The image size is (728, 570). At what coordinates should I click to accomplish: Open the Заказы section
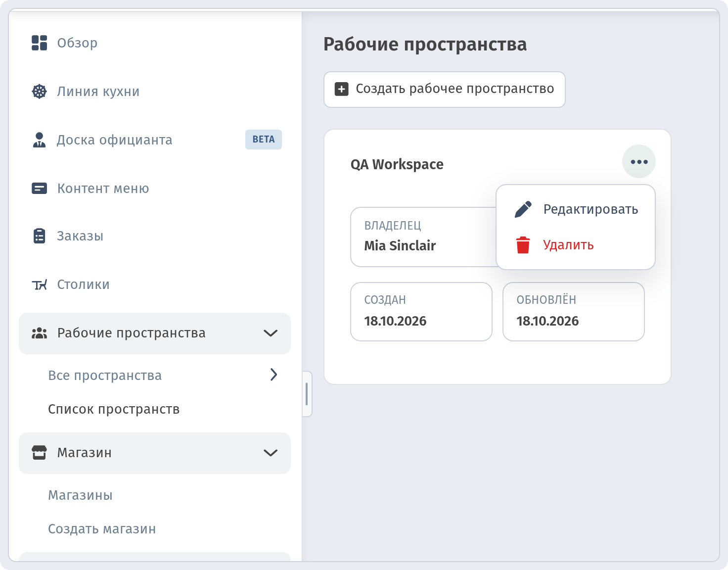154,236
